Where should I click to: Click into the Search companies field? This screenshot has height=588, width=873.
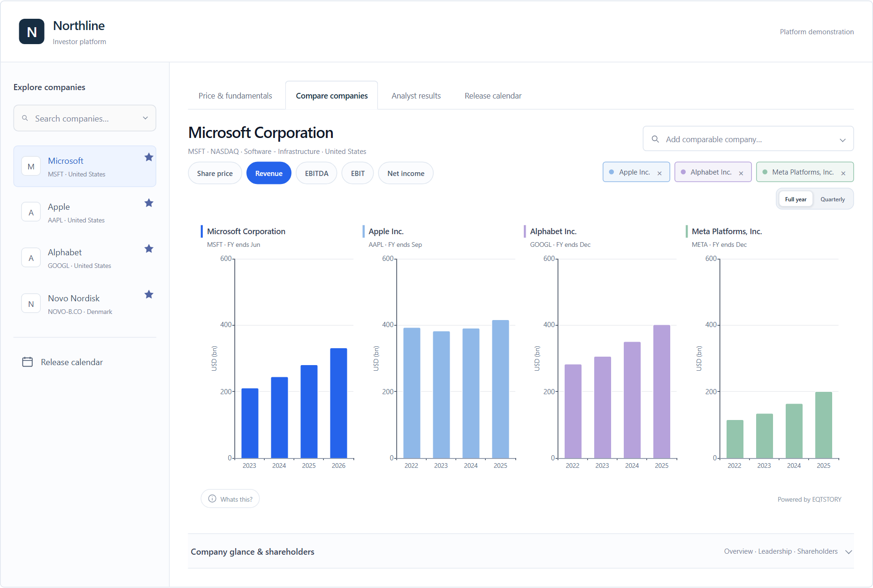tap(84, 118)
